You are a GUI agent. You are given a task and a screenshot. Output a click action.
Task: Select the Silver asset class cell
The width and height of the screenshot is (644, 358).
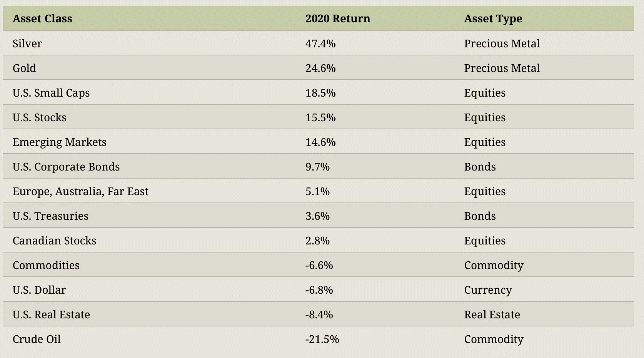pos(27,43)
